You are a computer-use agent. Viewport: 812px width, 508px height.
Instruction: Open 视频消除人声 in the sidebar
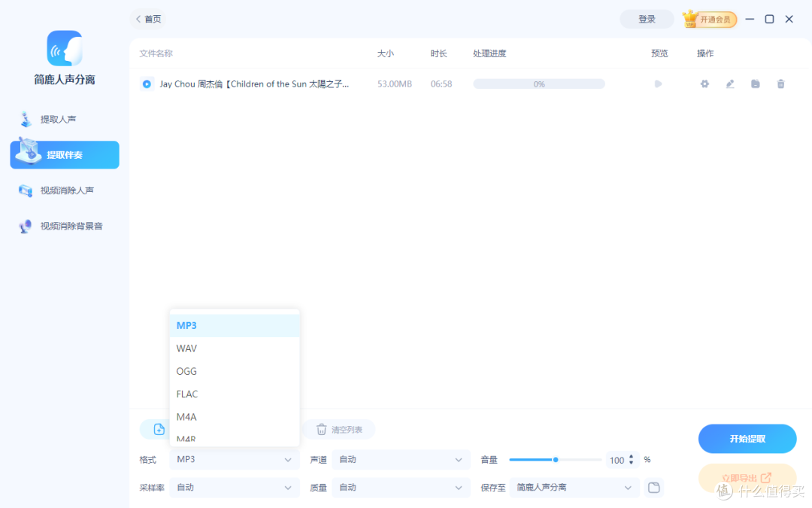click(57, 190)
